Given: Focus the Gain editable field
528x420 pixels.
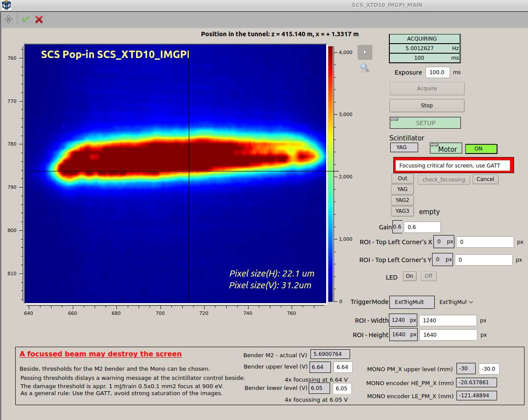Looking at the screenshot, I should [x=422, y=227].
